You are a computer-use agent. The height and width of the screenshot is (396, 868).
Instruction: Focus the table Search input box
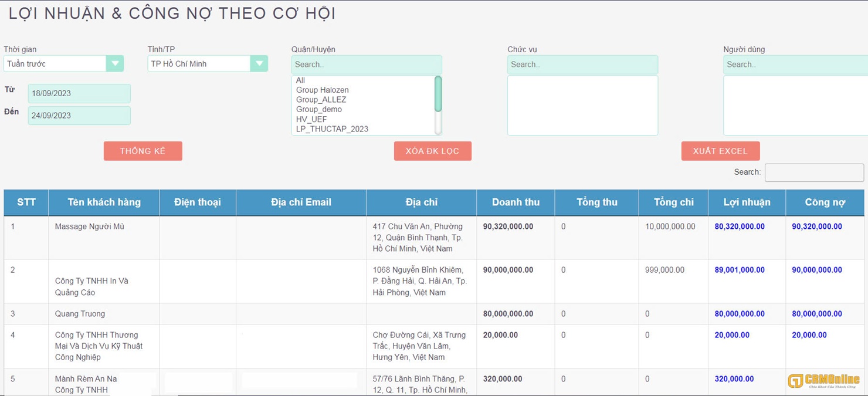click(814, 172)
